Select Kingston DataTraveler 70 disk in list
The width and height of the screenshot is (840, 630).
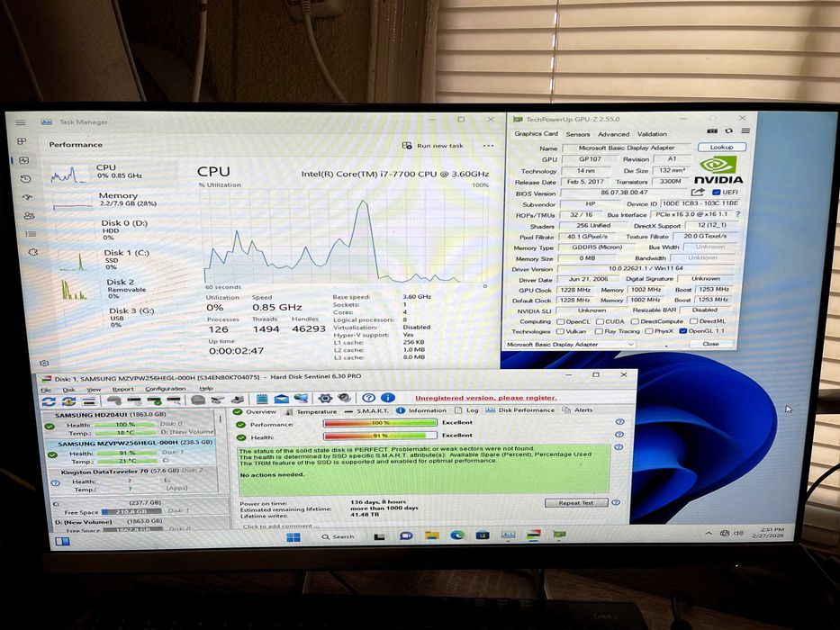[133, 481]
